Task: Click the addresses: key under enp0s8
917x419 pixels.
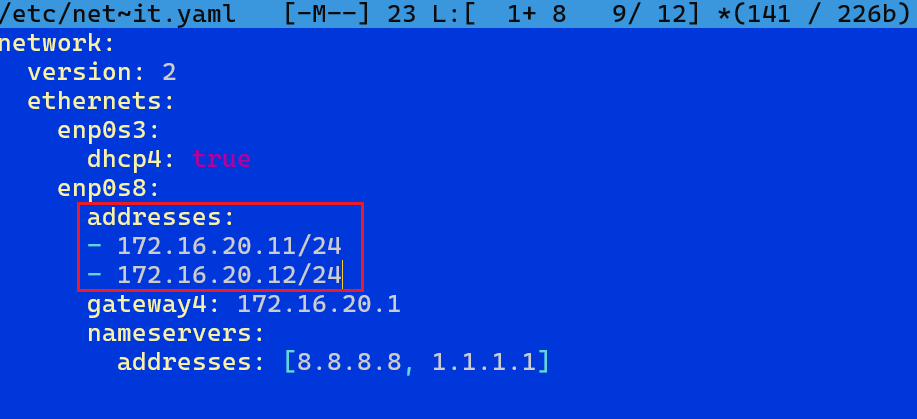Action: (x=161, y=218)
